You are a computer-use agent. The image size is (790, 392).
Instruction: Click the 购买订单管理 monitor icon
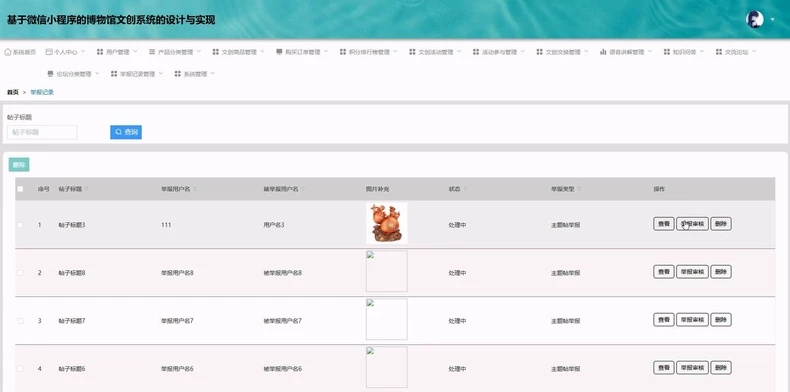(x=279, y=52)
